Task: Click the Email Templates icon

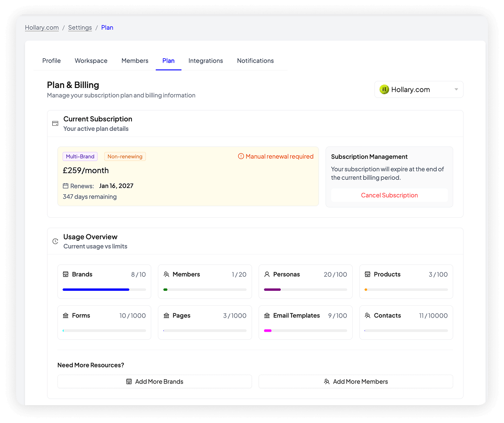Action: (x=267, y=316)
